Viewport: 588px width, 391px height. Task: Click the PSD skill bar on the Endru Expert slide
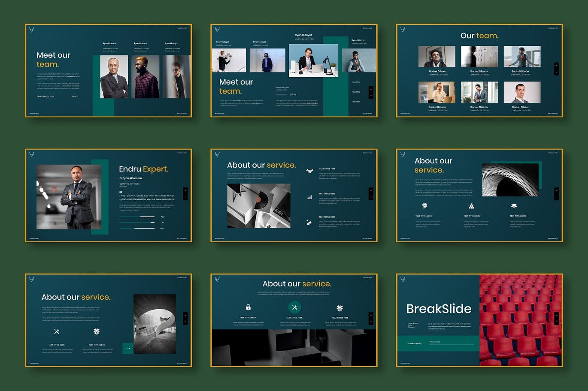point(137,217)
